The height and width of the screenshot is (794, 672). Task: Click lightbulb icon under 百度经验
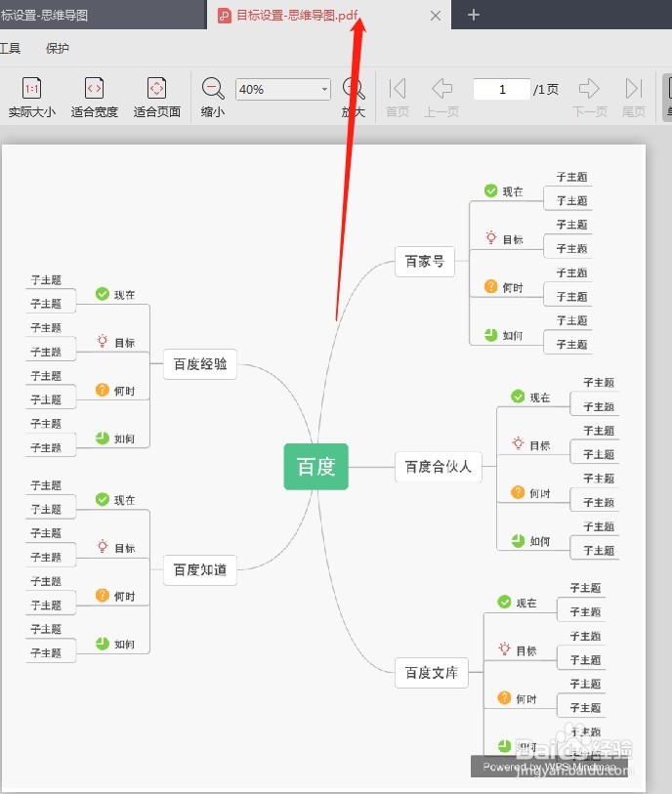coord(103,341)
